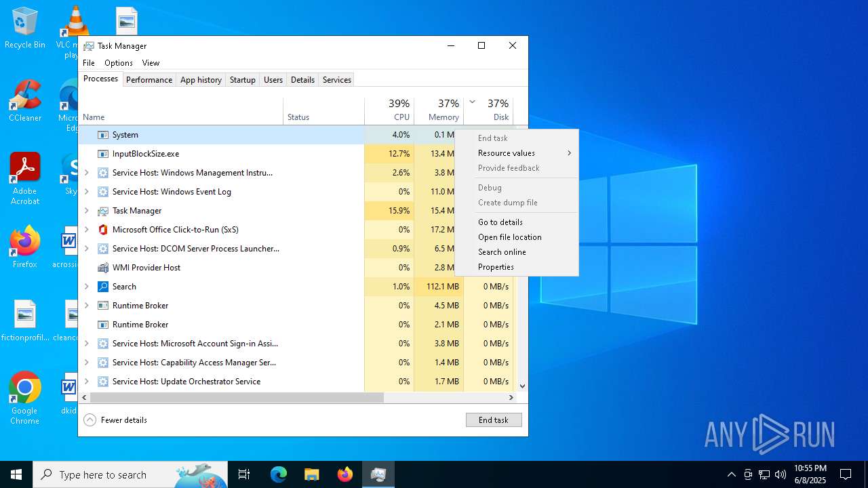Image resolution: width=868 pixels, height=488 pixels.
Task: Open Recycle Bin desktop icon
Action: tap(25, 28)
